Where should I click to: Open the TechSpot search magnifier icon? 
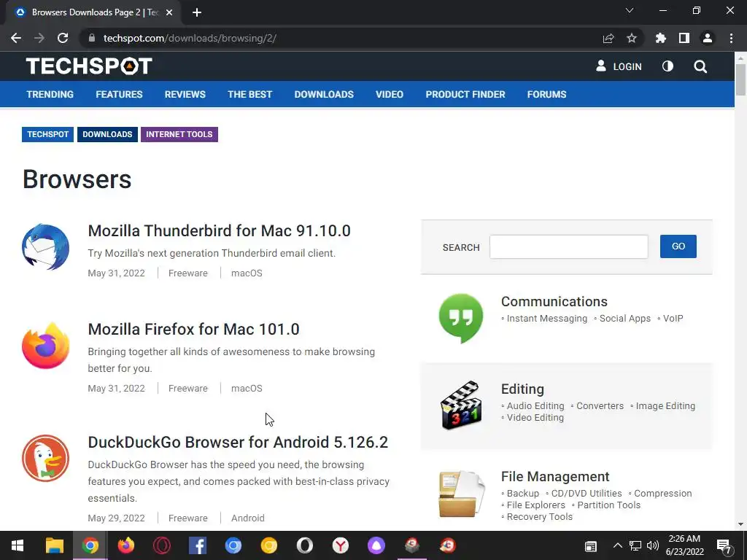(x=700, y=66)
